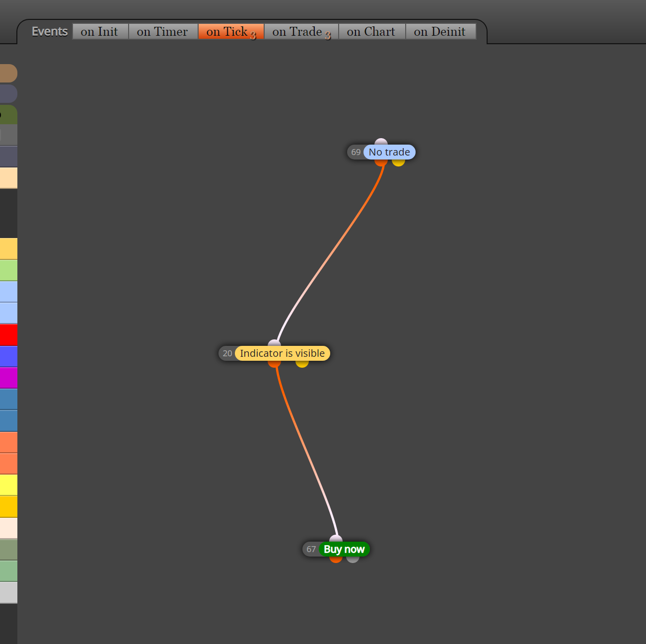Image resolution: width=646 pixels, height=644 pixels.
Task: Pick the light gray sidebar category swatch
Action: 8,592
